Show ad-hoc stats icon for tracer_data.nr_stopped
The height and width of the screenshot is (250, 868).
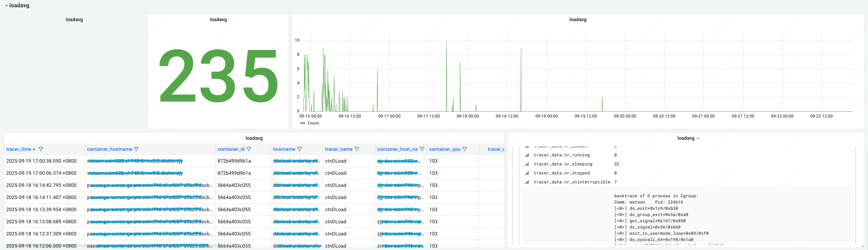[527, 173]
